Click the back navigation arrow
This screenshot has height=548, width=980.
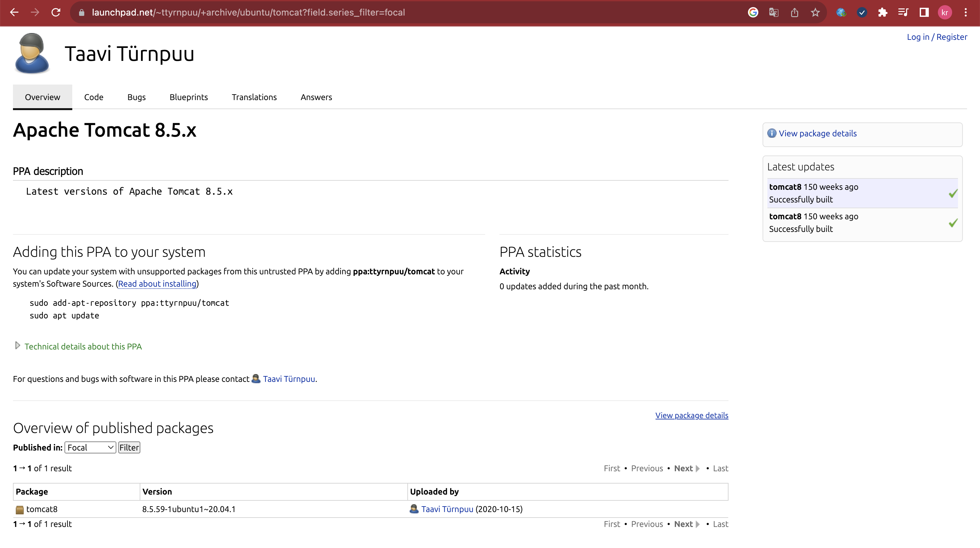tap(14, 13)
